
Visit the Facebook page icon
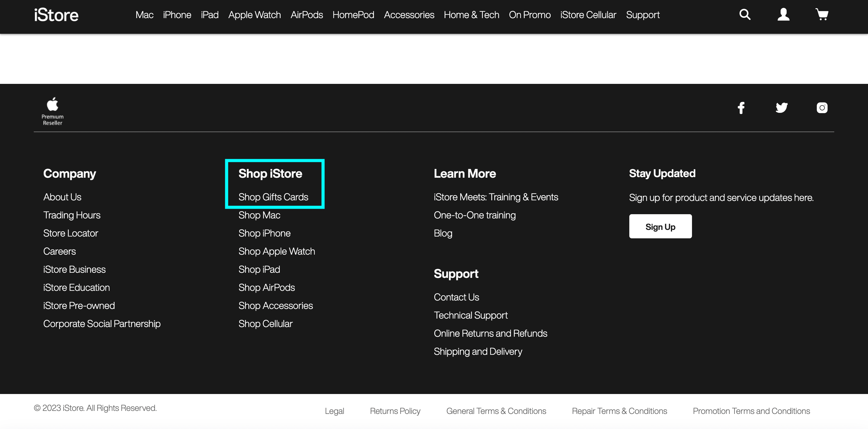[741, 108]
